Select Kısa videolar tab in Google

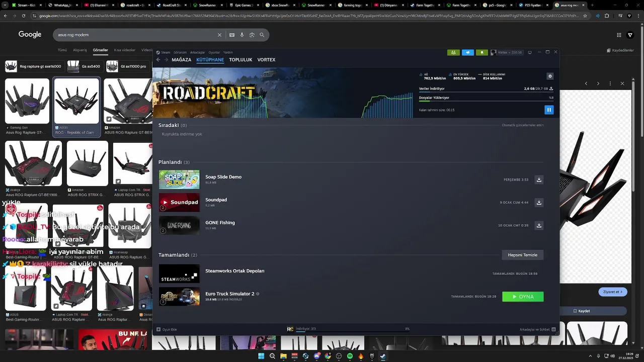coord(125,50)
